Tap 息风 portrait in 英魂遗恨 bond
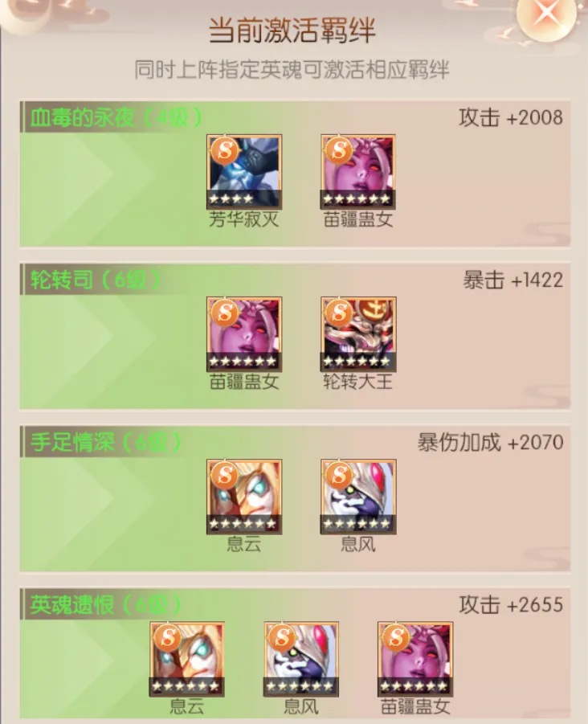 click(x=301, y=660)
